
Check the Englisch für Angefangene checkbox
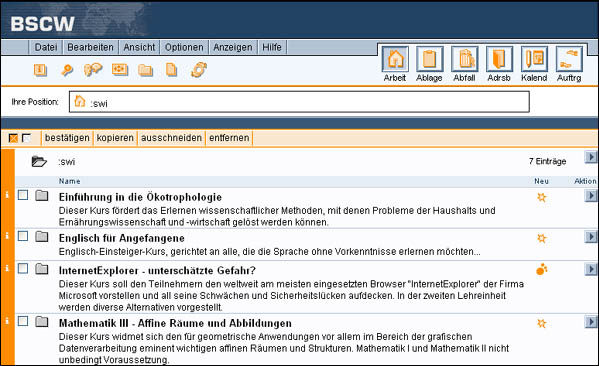[x=23, y=236]
